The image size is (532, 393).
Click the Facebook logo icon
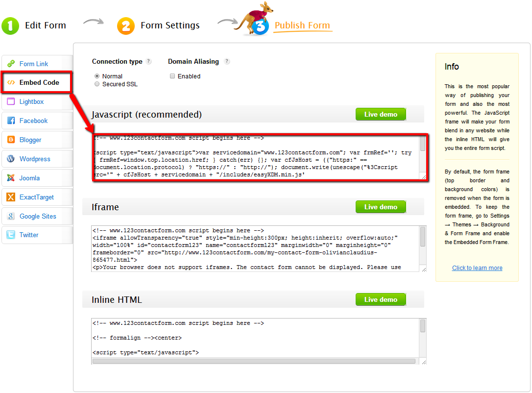(x=11, y=121)
